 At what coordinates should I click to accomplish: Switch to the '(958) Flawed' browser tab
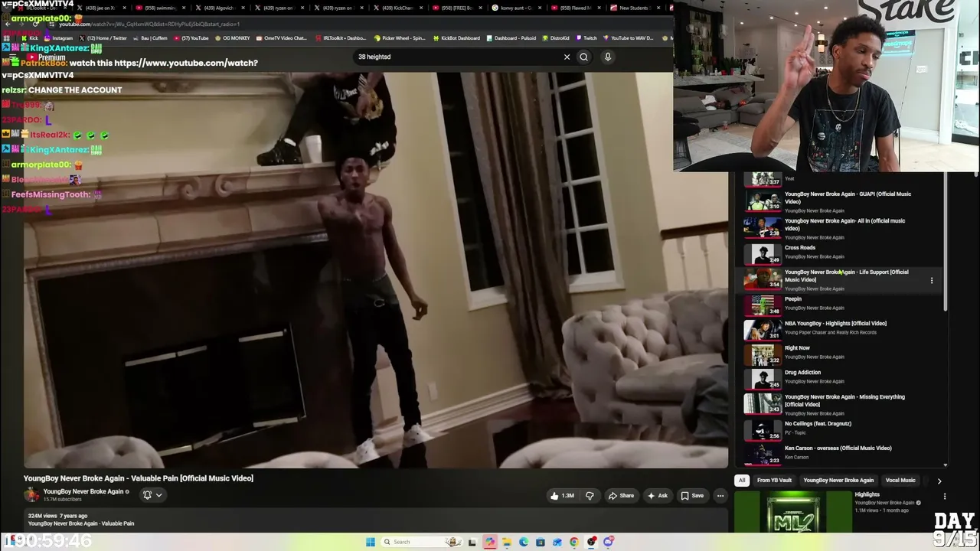pos(577,8)
